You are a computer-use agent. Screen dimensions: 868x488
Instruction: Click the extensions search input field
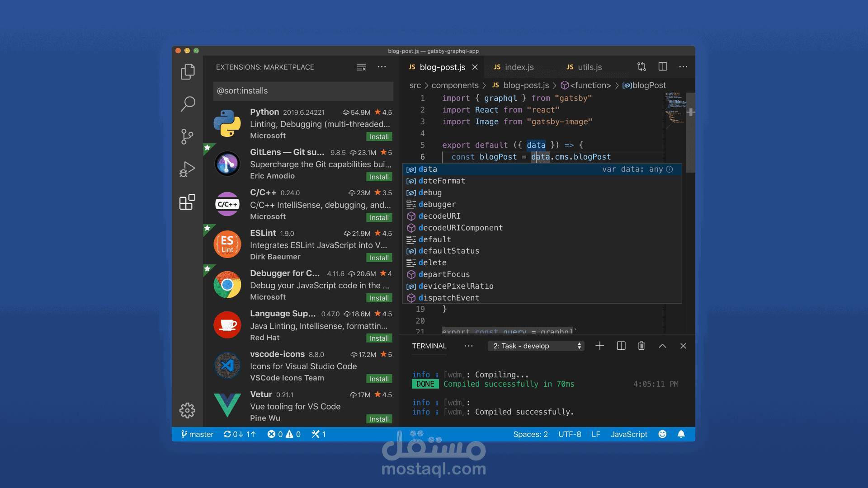pyautogui.click(x=303, y=91)
